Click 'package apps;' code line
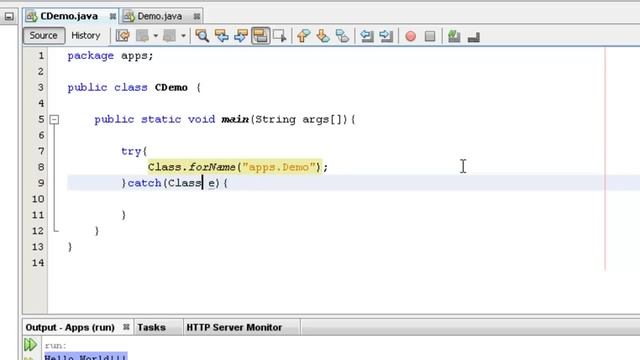The height and width of the screenshot is (360, 640). click(x=110, y=56)
